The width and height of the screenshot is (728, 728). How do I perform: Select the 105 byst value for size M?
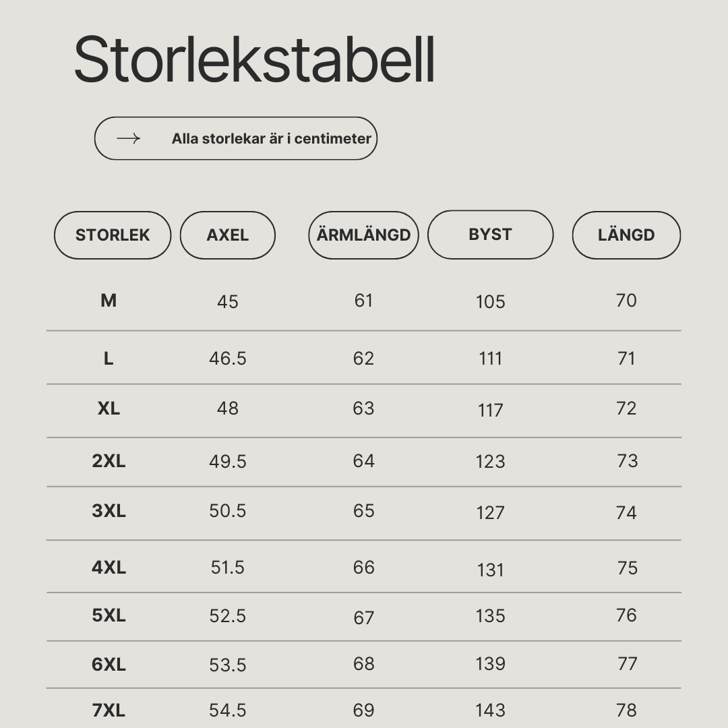(x=490, y=302)
